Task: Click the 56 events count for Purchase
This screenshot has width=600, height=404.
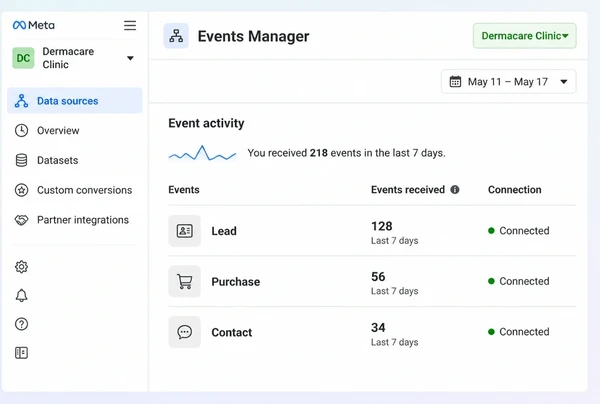Action: pyautogui.click(x=378, y=277)
